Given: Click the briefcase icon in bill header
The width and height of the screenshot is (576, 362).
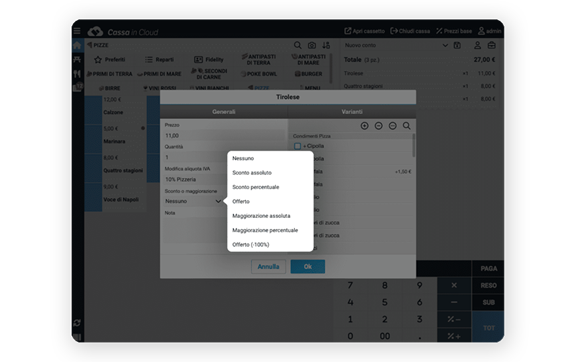Looking at the screenshot, I should pos(492,45).
